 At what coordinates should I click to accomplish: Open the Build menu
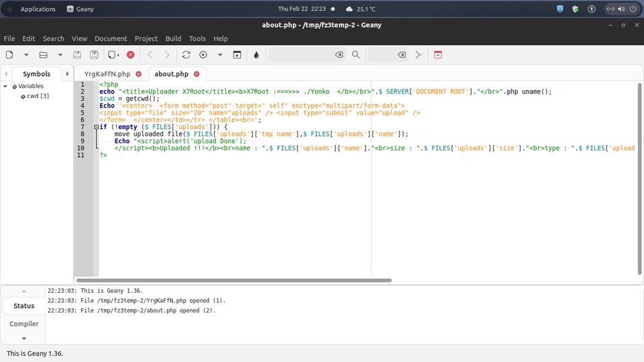173,38
